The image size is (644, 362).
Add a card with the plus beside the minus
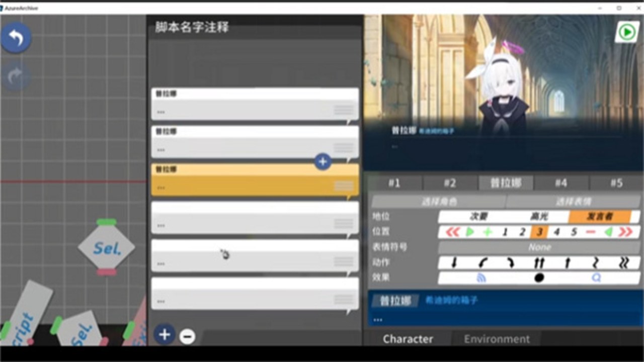click(165, 334)
